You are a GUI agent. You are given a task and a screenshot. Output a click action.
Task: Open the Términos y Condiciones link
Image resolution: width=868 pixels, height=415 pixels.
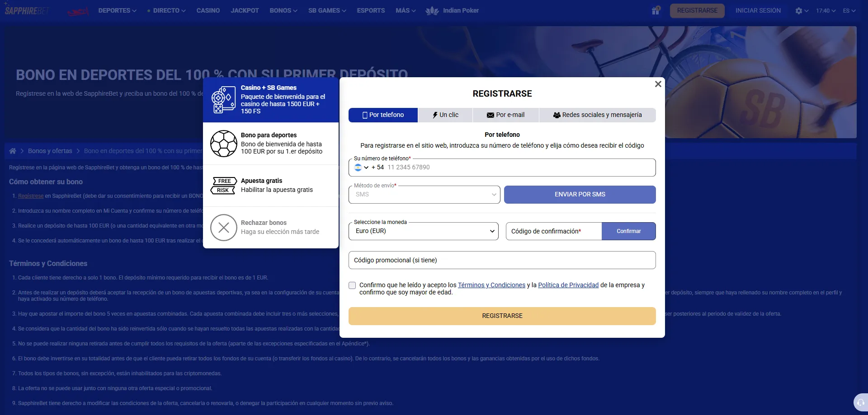[491, 285]
